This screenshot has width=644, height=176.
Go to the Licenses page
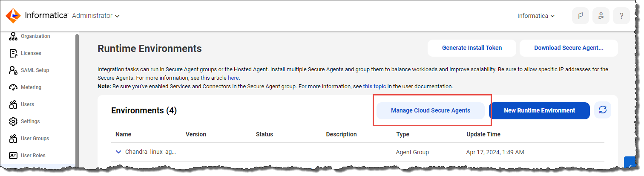[31, 53]
